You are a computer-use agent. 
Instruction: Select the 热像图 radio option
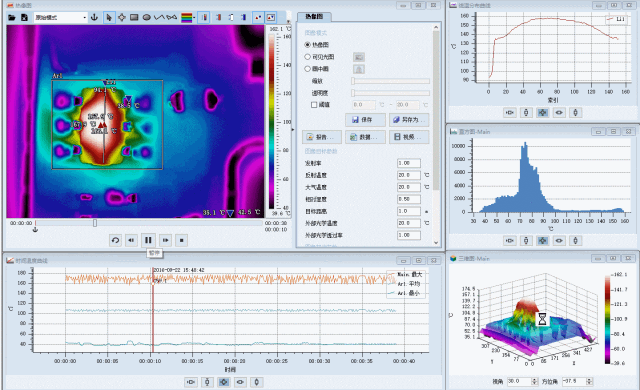308,44
